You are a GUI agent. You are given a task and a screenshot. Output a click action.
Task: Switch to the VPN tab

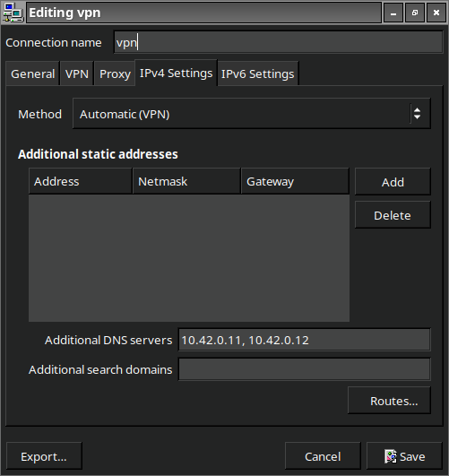[77, 74]
